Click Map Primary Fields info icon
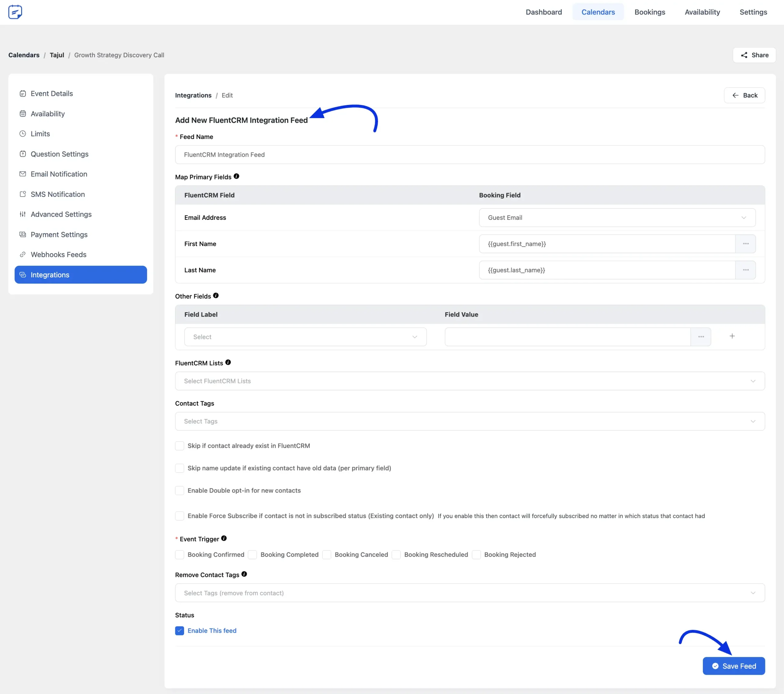This screenshot has height=694, width=784. (236, 176)
